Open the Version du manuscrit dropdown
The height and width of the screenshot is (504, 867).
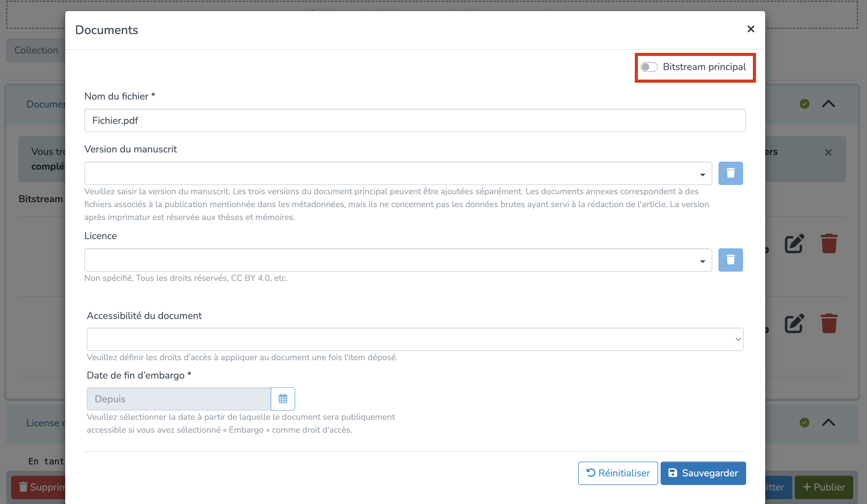coord(398,174)
